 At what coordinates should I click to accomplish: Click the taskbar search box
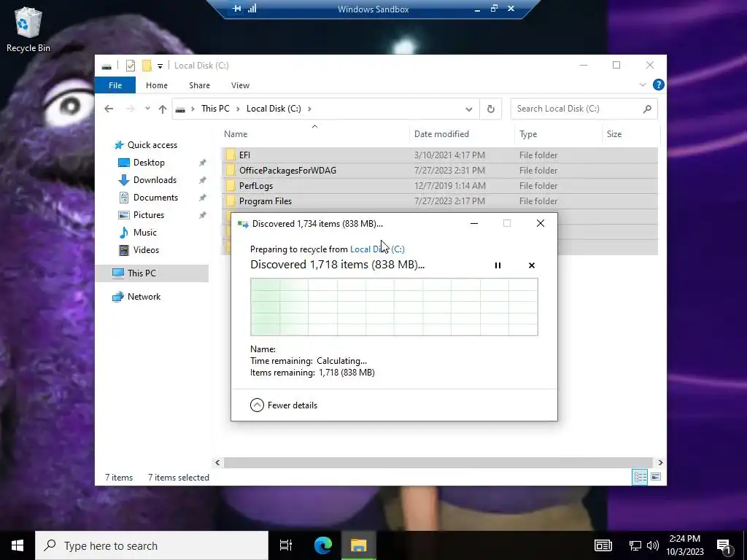pyautogui.click(x=152, y=545)
